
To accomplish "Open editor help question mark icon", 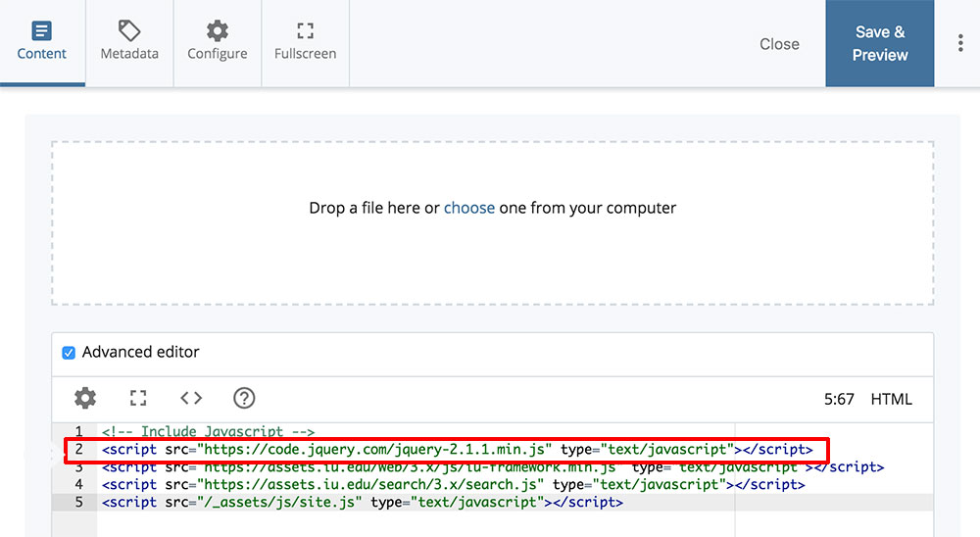I will (244, 398).
